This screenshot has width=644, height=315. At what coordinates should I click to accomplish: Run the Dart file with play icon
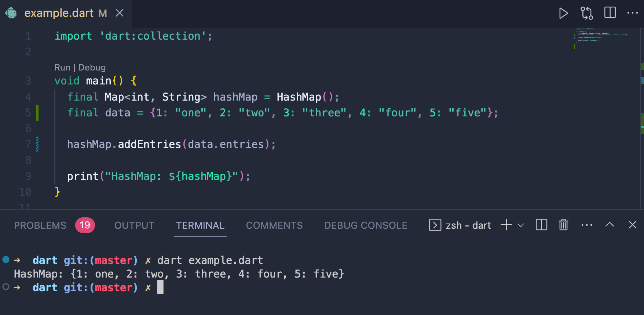[564, 13]
